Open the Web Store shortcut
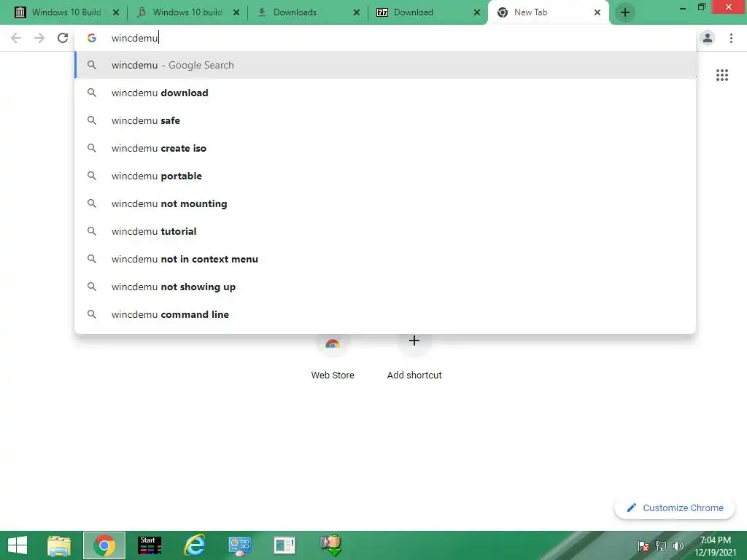The image size is (747, 560). (333, 357)
